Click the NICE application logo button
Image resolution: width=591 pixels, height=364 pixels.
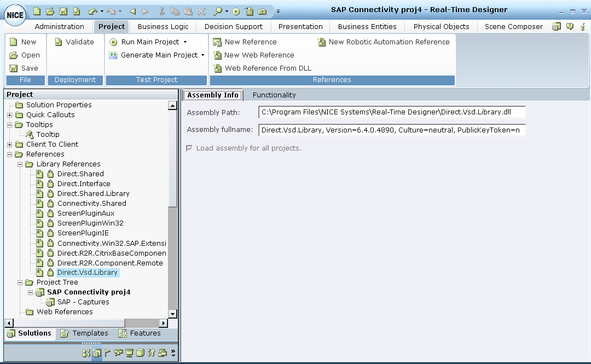(x=15, y=15)
